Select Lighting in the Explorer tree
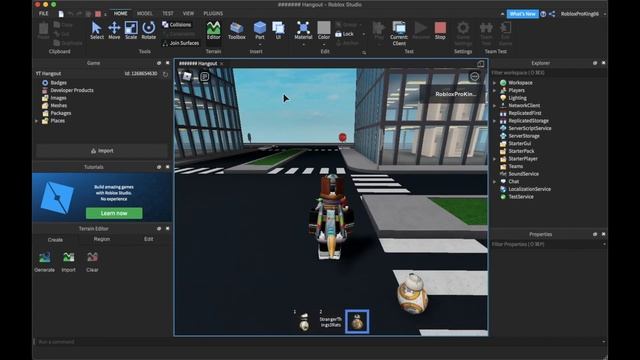 (517, 98)
